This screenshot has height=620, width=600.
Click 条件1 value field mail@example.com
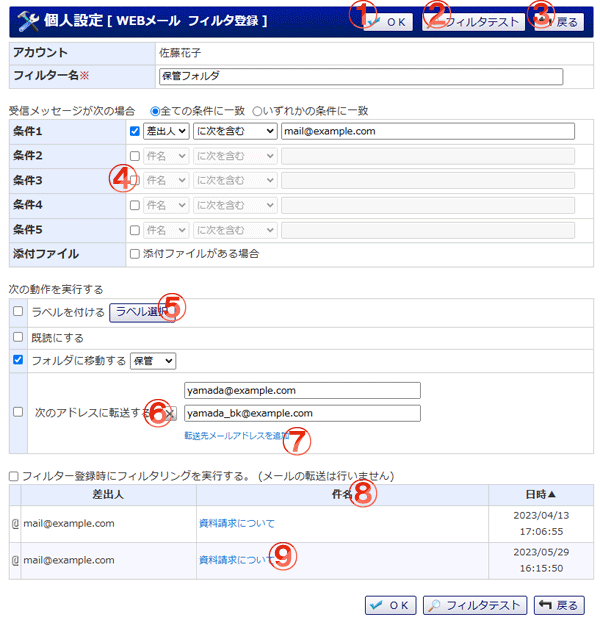428,131
